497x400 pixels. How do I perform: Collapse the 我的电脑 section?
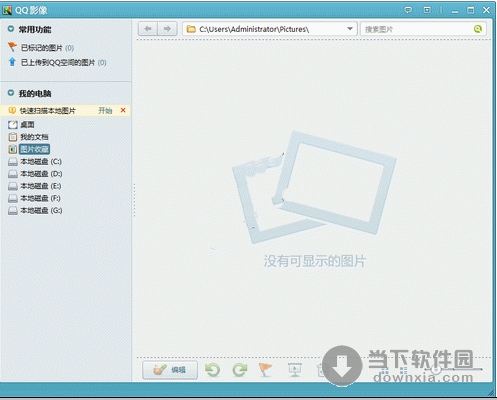(x=11, y=93)
